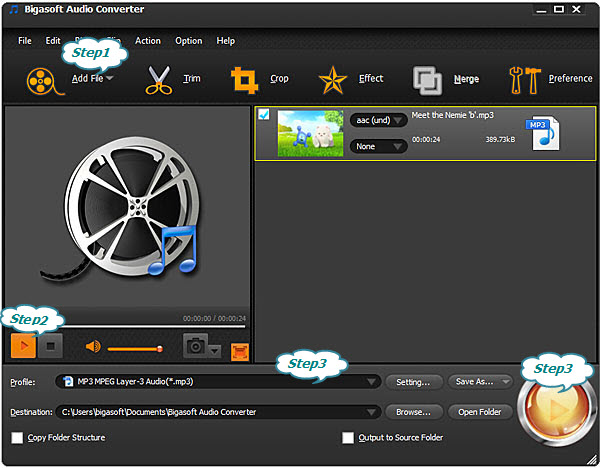600x468 pixels.
Task: Maximize the Bigasoft Audio Converter window
Action: coord(559,10)
